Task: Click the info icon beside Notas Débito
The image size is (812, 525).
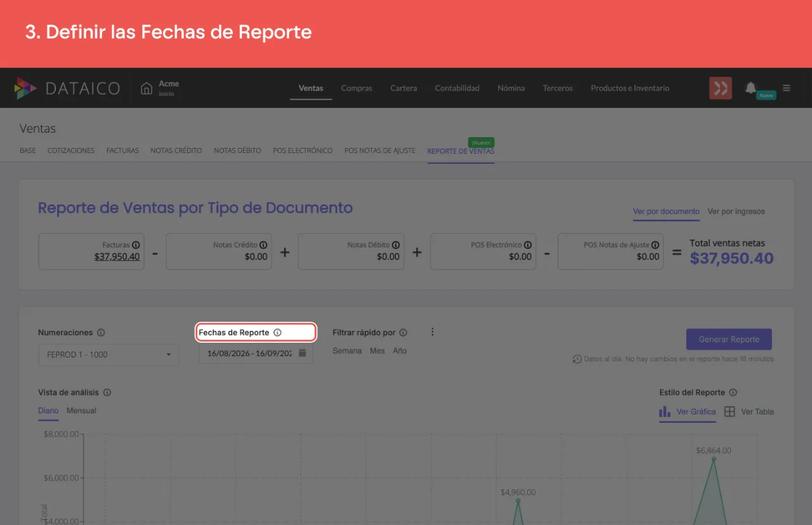Action: tap(396, 245)
